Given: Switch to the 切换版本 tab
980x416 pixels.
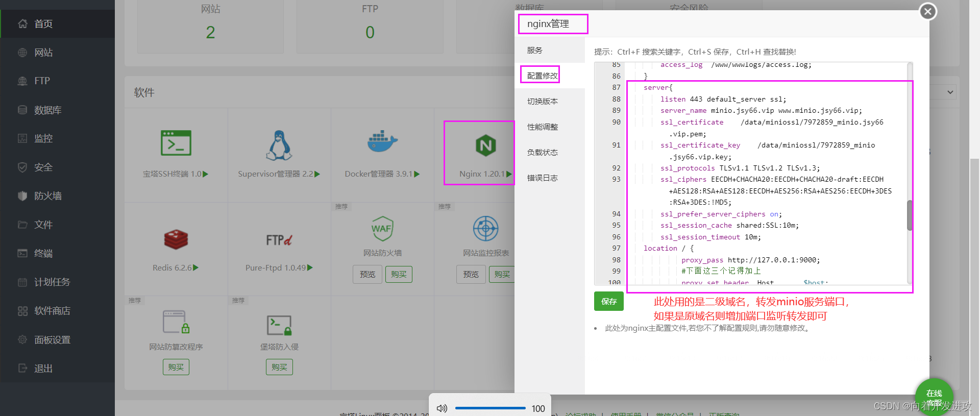Looking at the screenshot, I should coord(550,101).
